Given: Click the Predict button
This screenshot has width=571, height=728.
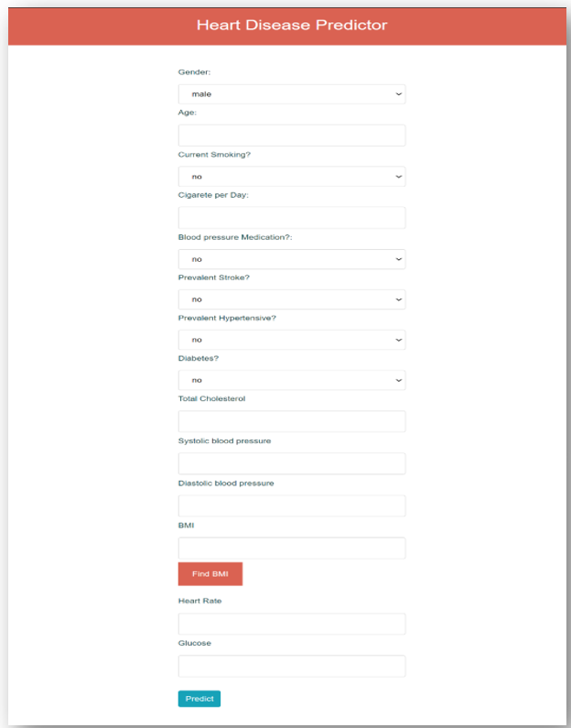Looking at the screenshot, I should (x=199, y=699).
